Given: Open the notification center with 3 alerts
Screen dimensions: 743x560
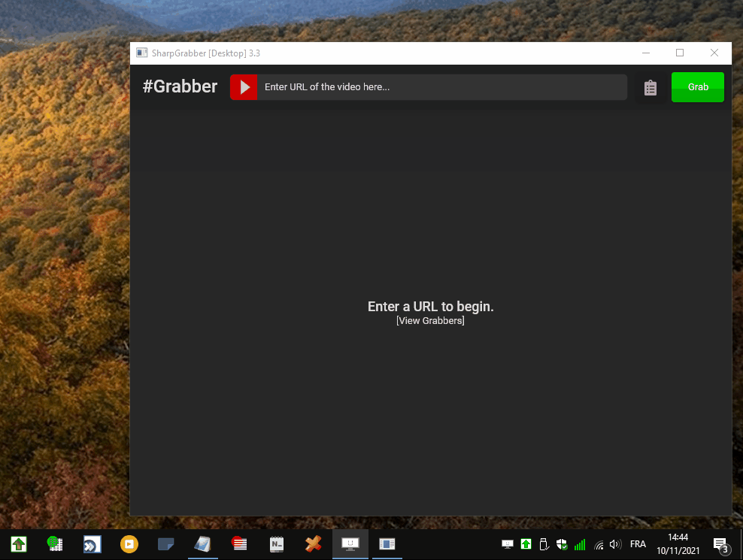Looking at the screenshot, I should (x=721, y=545).
